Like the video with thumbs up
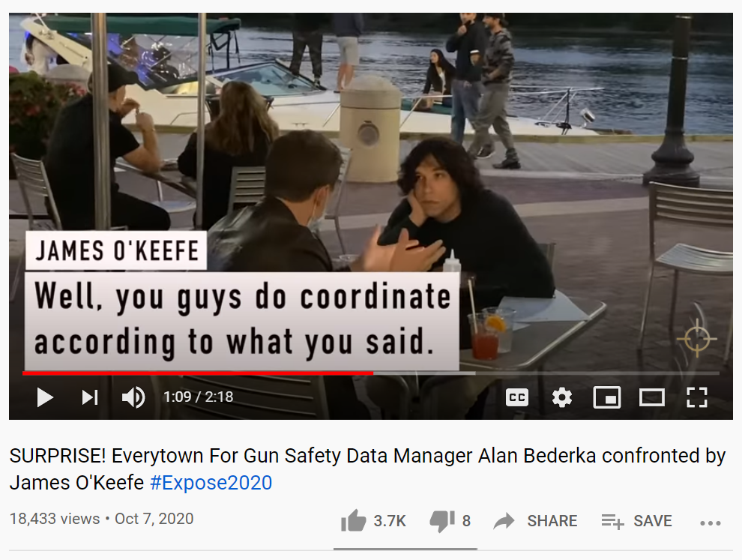742x560 pixels. pyautogui.click(x=353, y=521)
